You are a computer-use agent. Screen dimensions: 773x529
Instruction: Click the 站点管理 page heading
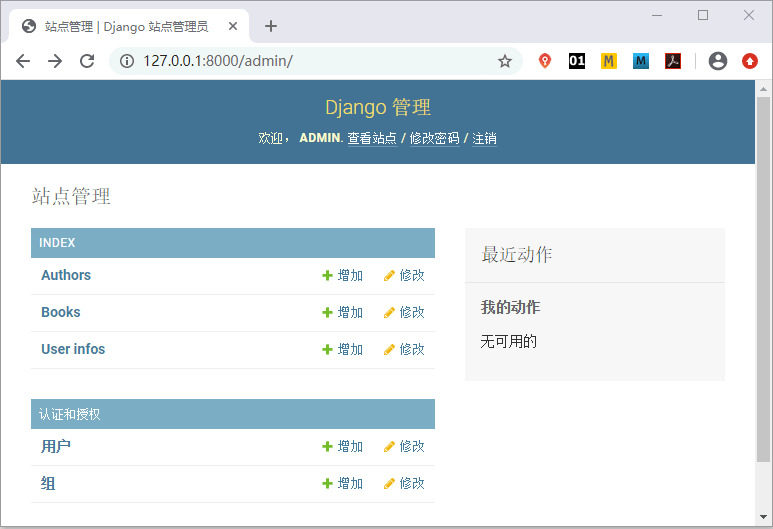click(71, 196)
